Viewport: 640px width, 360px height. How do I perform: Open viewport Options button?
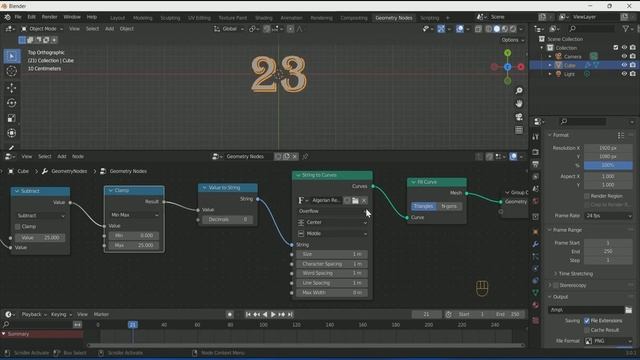pyautogui.click(x=513, y=40)
